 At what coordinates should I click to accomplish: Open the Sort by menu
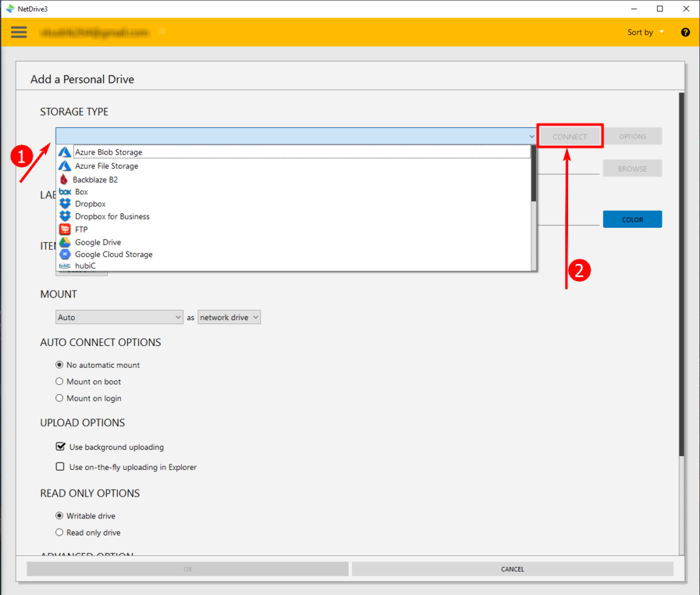pos(645,32)
